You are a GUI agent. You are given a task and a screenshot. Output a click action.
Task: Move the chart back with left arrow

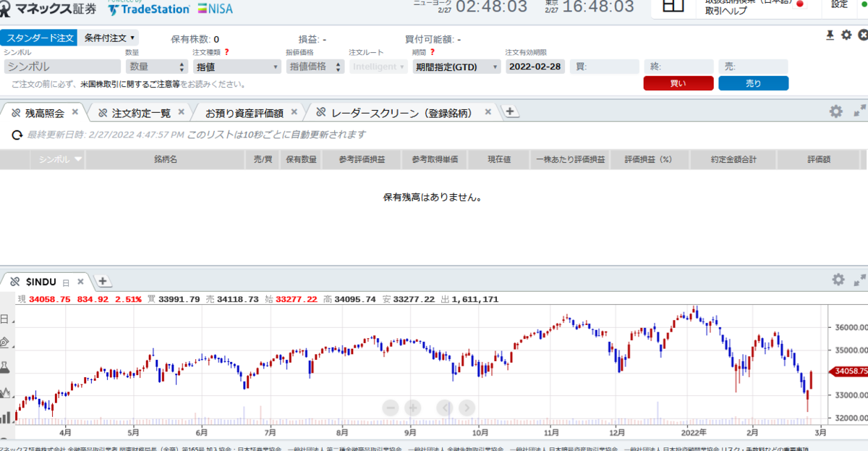(x=446, y=408)
